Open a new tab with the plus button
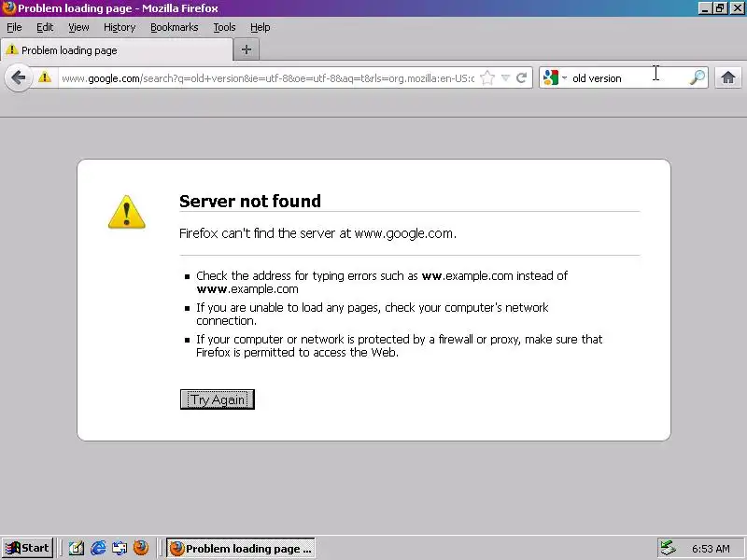The image size is (747, 560). tap(247, 49)
